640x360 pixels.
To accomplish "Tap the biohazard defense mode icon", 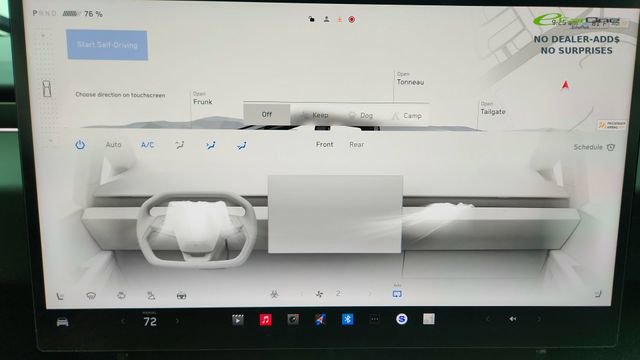I will (x=274, y=294).
